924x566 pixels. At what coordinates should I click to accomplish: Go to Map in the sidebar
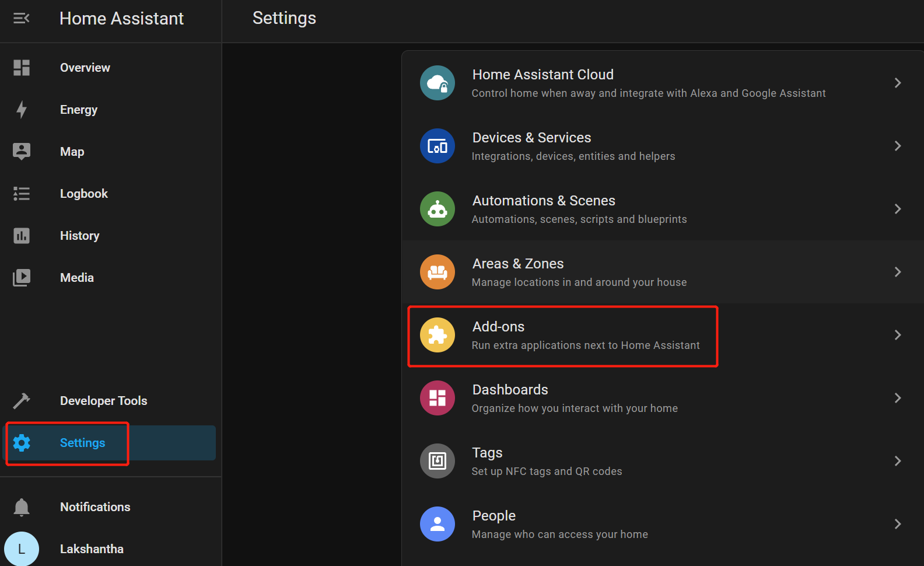tap(72, 152)
